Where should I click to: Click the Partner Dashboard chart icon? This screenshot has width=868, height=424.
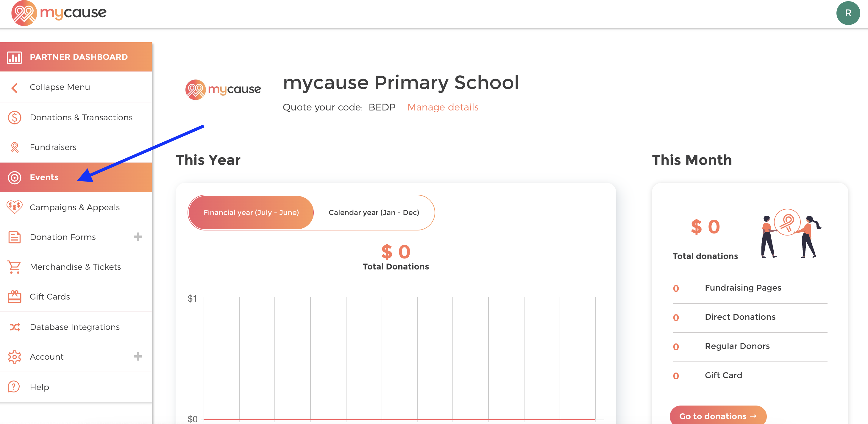(15, 57)
